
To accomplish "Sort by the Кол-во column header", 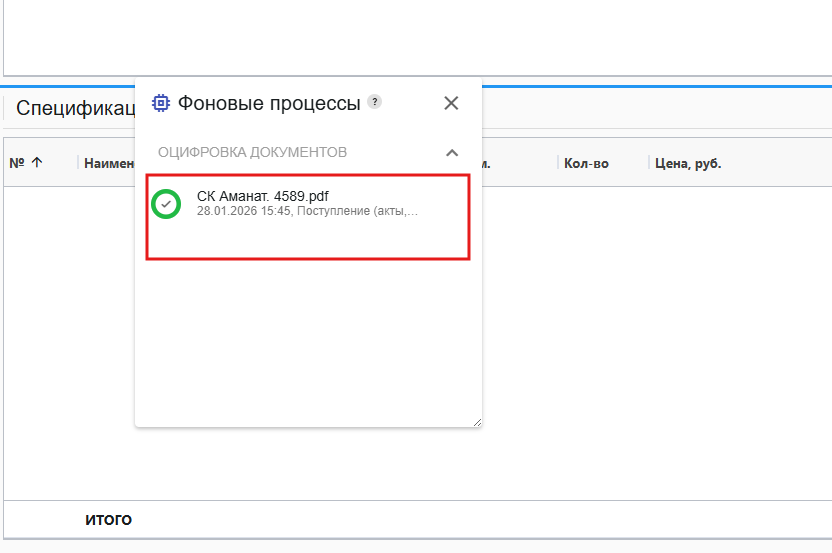I will (586, 163).
